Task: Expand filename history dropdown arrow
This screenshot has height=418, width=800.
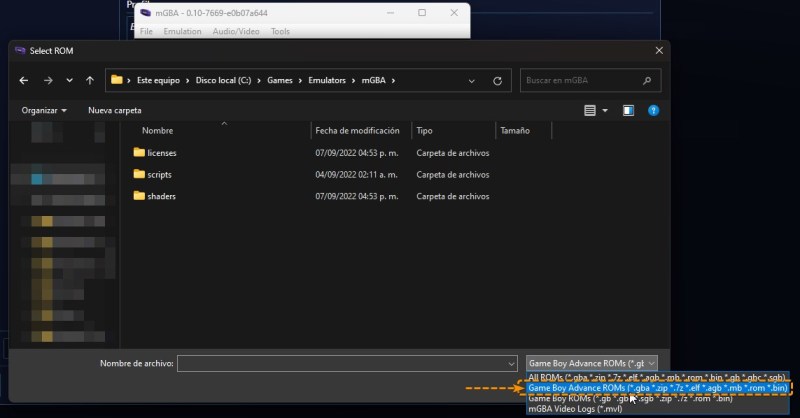Action: coord(511,363)
